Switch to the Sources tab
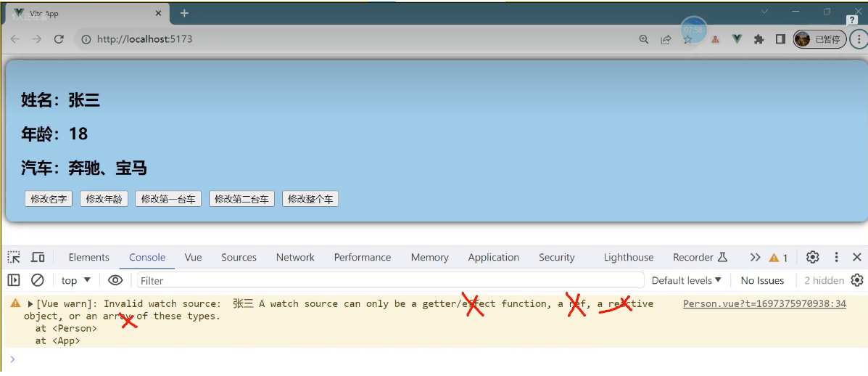The image size is (868, 376). 239,258
